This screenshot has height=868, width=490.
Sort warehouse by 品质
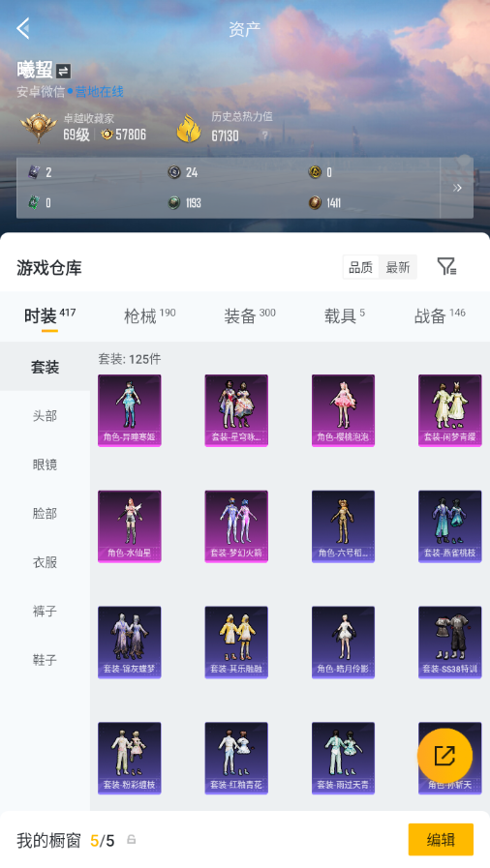(361, 267)
